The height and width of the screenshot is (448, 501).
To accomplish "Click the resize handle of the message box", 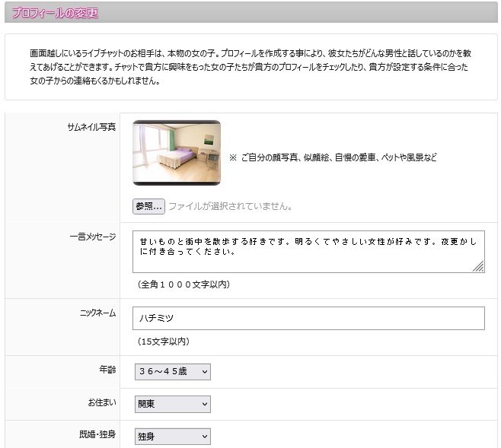I will pyautogui.click(x=478, y=266).
